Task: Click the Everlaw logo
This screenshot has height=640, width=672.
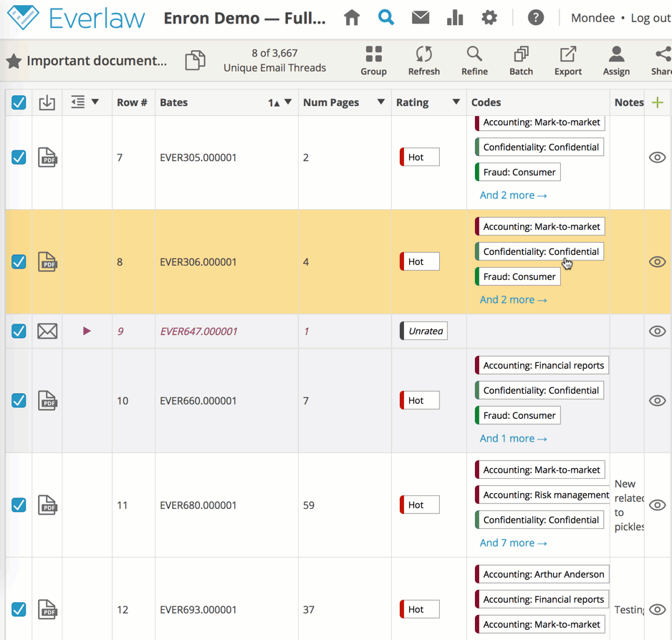Action: [76, 18]
